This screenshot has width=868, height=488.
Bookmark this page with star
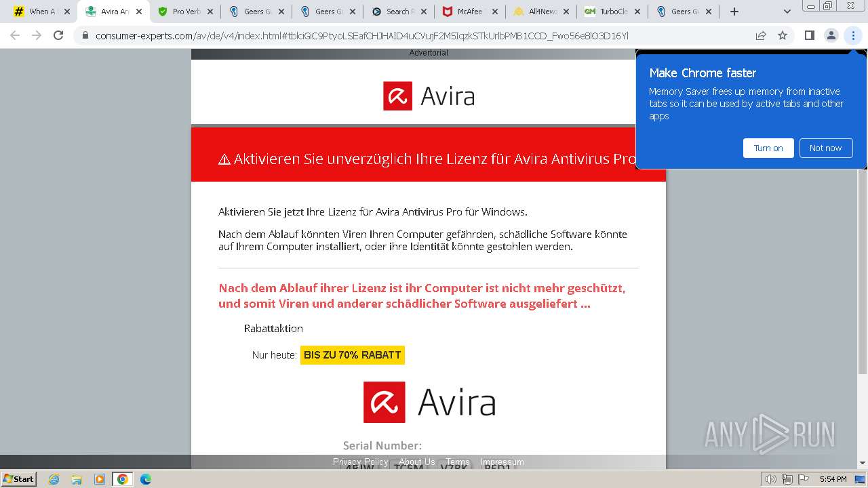(783, 35)
